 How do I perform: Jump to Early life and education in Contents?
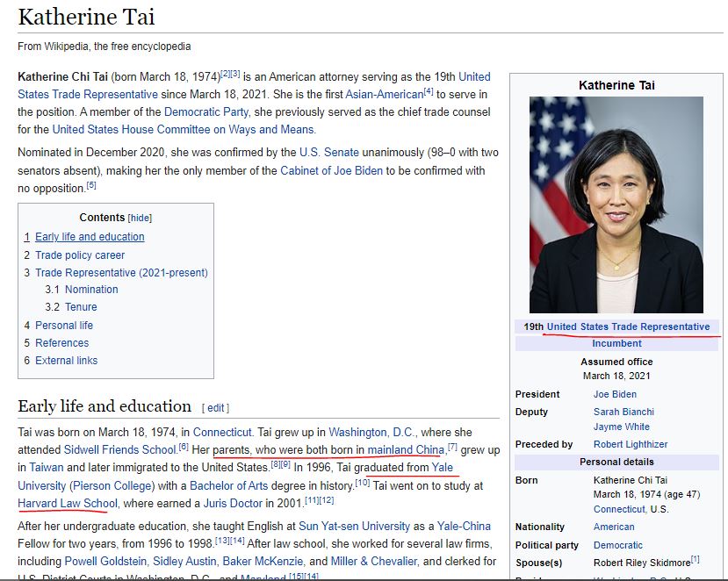pyautogui.click(x=90, y=237)
